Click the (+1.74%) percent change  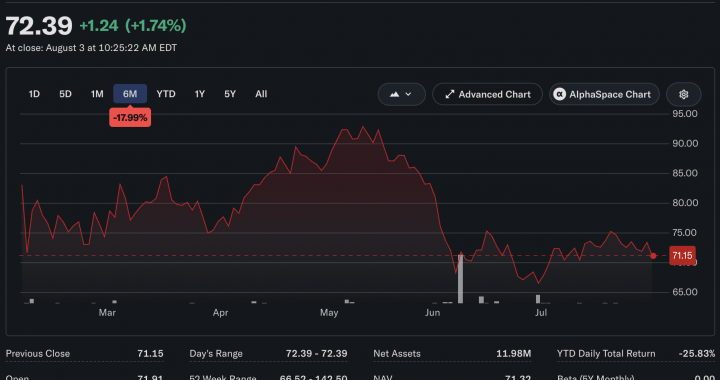click(156, 26)
